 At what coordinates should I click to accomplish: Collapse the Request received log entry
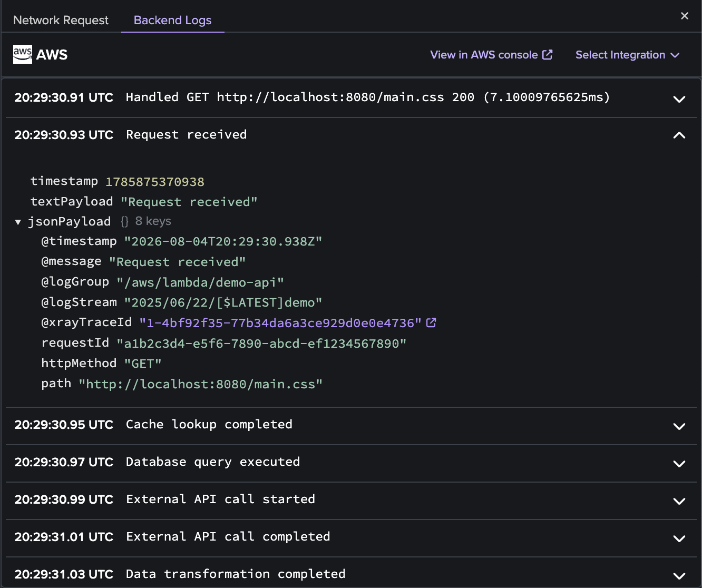coord(679,135)
